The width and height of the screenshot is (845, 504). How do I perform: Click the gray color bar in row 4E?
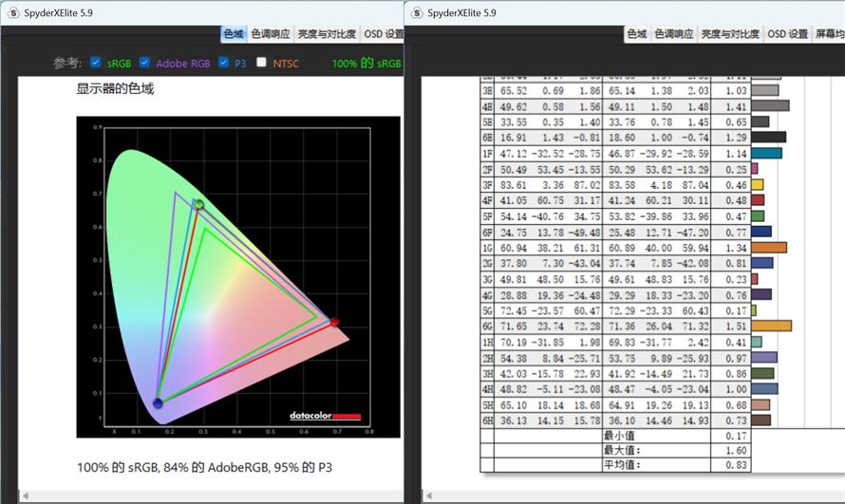pyautogui.click(x=770, y=106)
